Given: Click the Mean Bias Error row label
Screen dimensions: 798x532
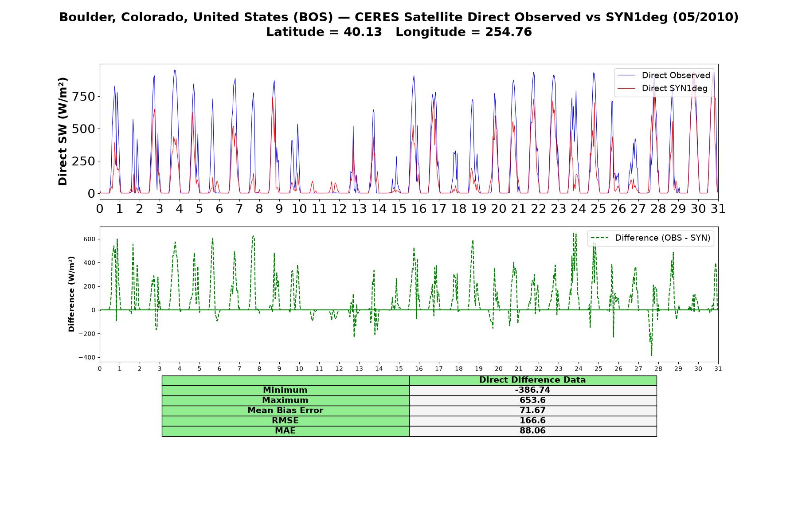Looking at the screenshot, I should point(285,411).
